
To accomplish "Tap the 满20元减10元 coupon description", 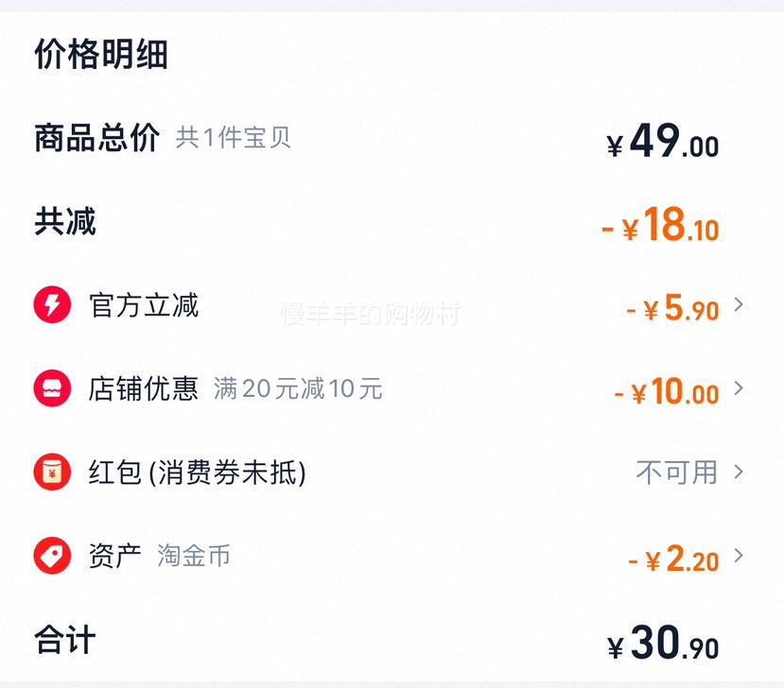I will (298, 388).
